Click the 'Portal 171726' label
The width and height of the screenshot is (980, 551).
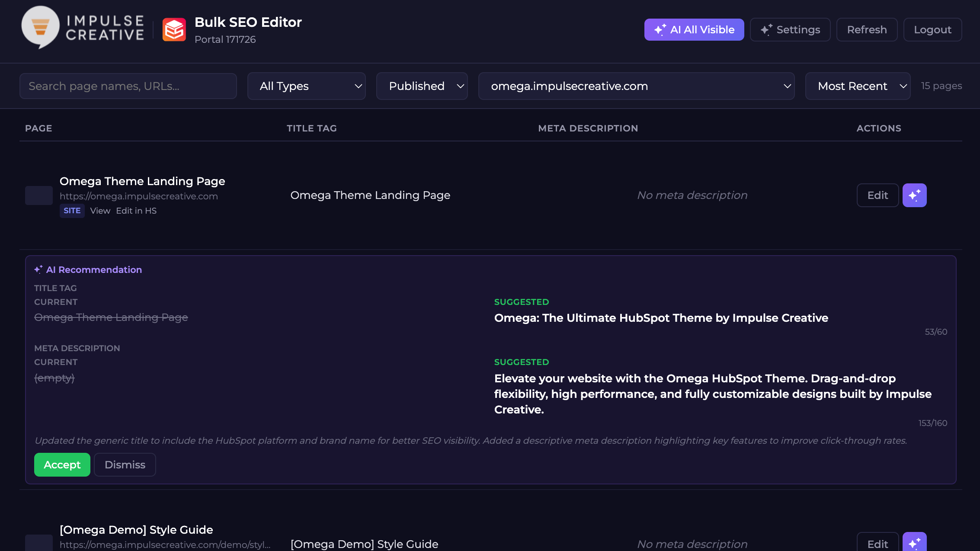pyautogui.click(x=225, y=39)
